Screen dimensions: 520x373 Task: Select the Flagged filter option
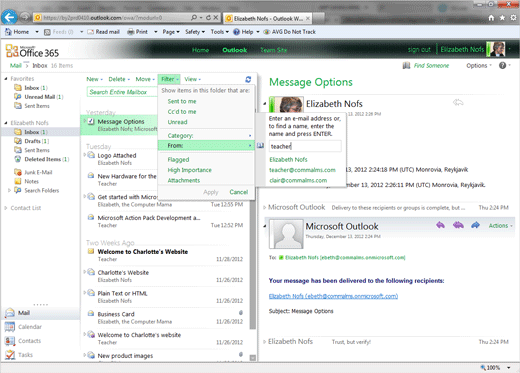[x=178, y=160]
